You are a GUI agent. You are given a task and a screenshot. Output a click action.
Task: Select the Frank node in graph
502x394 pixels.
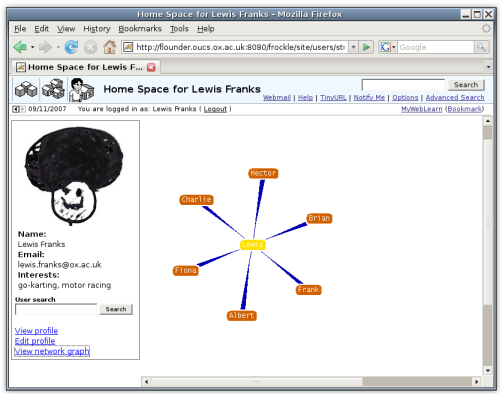[x=309, y=289]
